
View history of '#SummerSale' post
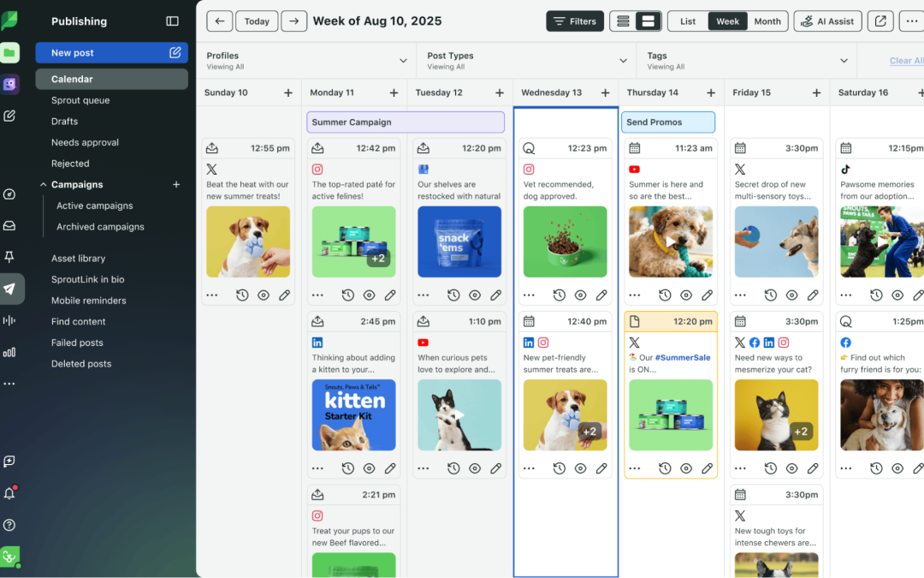pyautogui.click(x=666, y=468)
